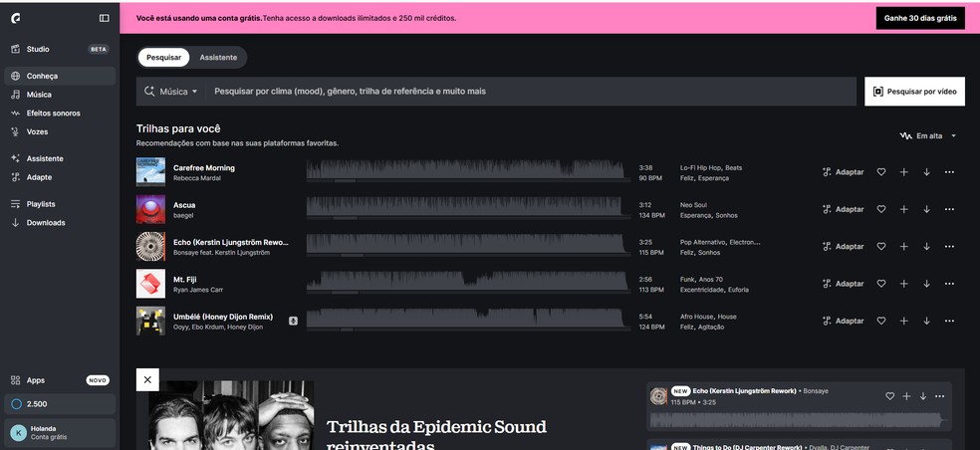The width and height of the screenshot is (980, 450).
Task: Open Holanda account menu
Action: tap(60, 432)
